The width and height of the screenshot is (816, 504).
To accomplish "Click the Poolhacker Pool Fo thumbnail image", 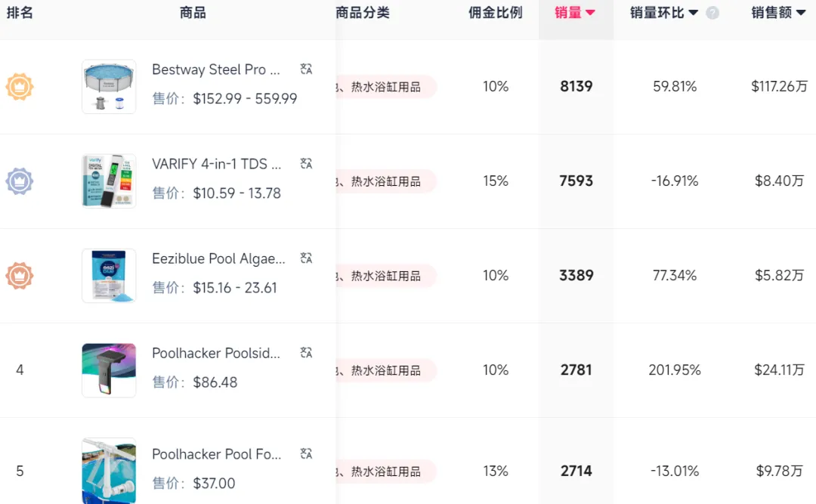I will pyautogui.click(x=109, y=470).
